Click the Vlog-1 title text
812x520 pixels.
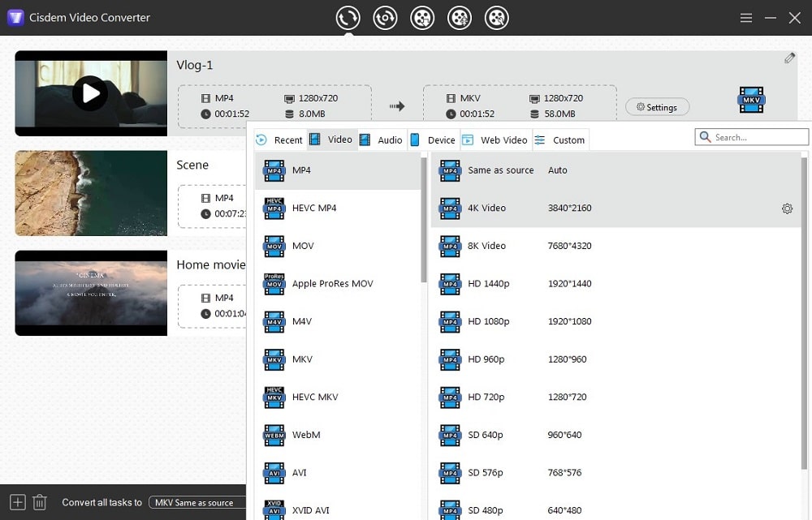[x=194, y=65]
